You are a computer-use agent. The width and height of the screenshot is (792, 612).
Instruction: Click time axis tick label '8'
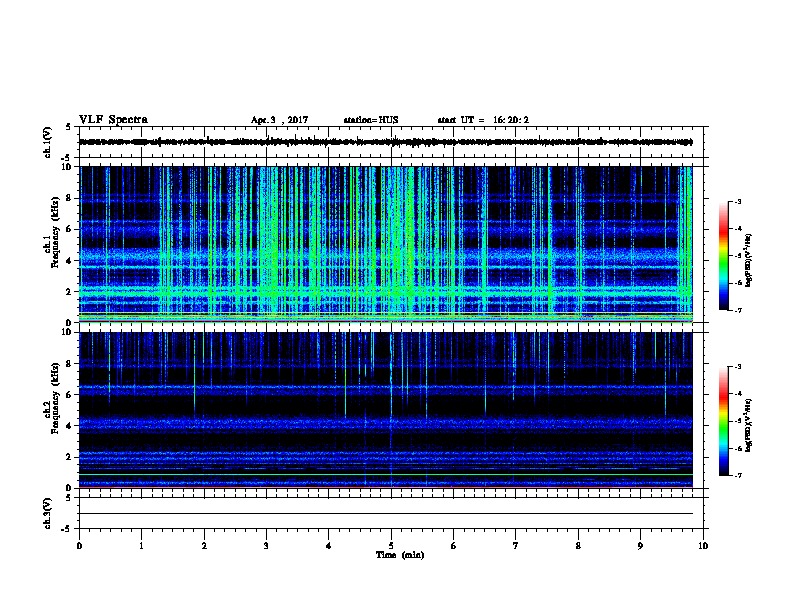coord(578,546)
